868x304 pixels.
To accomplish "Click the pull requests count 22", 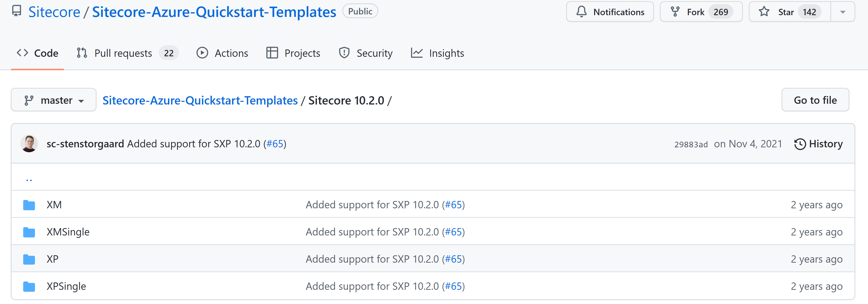I will click(169, 53).
